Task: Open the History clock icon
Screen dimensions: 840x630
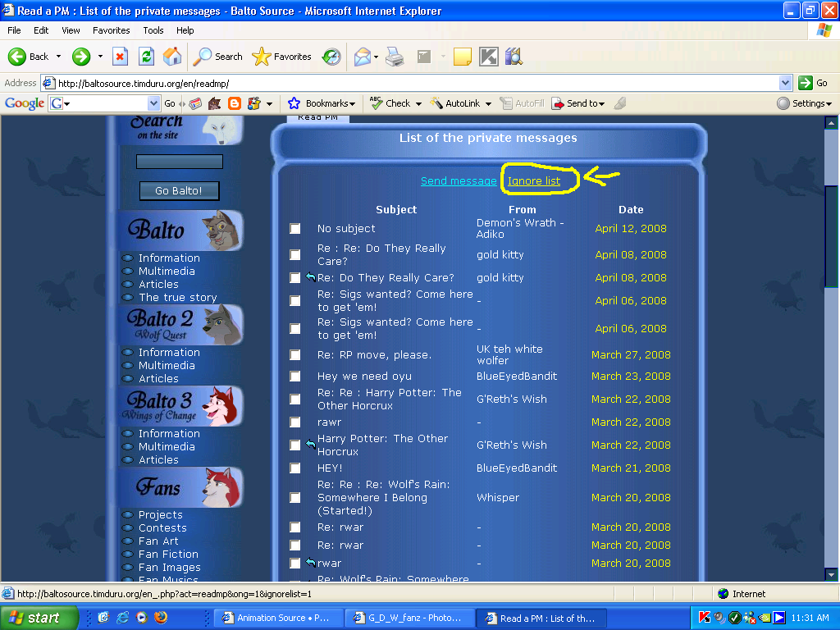Action: coord(331,57)
